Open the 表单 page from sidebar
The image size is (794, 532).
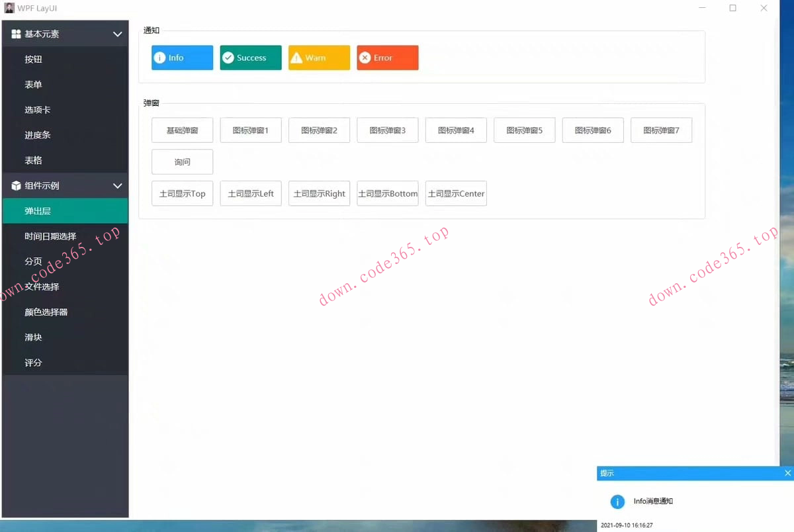point(33,84)
